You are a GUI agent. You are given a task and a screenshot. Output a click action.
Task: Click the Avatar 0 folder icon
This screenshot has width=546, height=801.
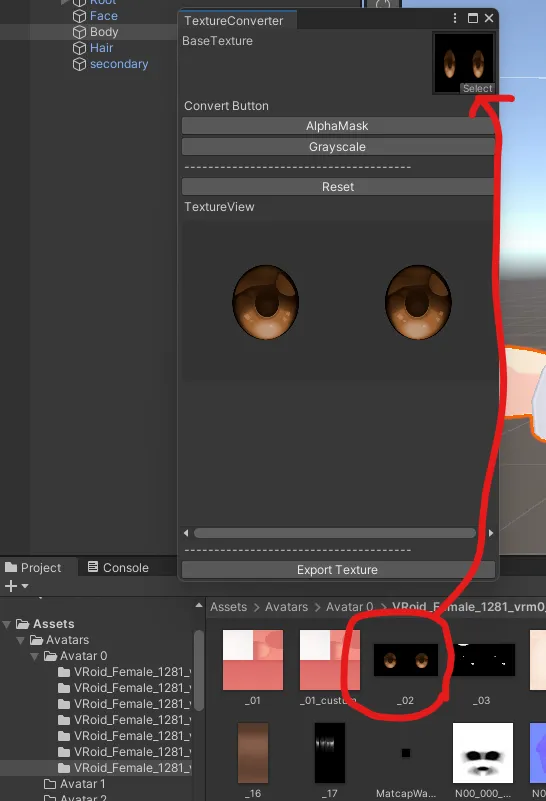click(x=50, y=655)
